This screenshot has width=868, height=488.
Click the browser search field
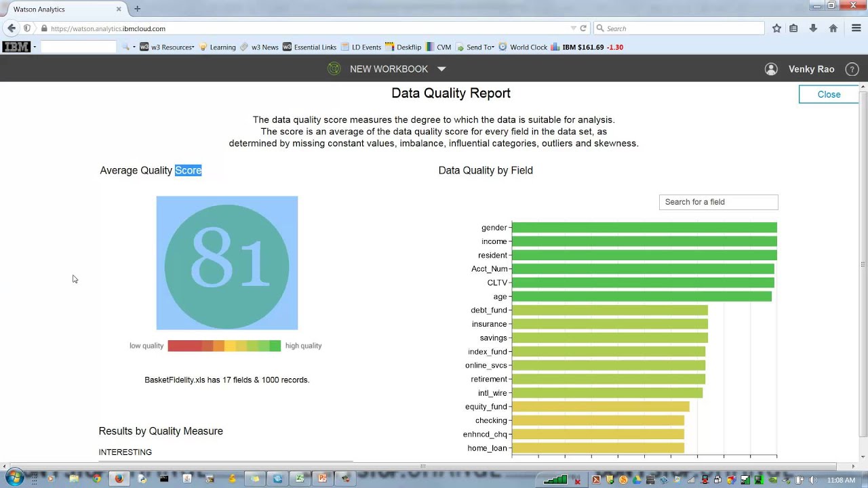[x=679, y=28]
